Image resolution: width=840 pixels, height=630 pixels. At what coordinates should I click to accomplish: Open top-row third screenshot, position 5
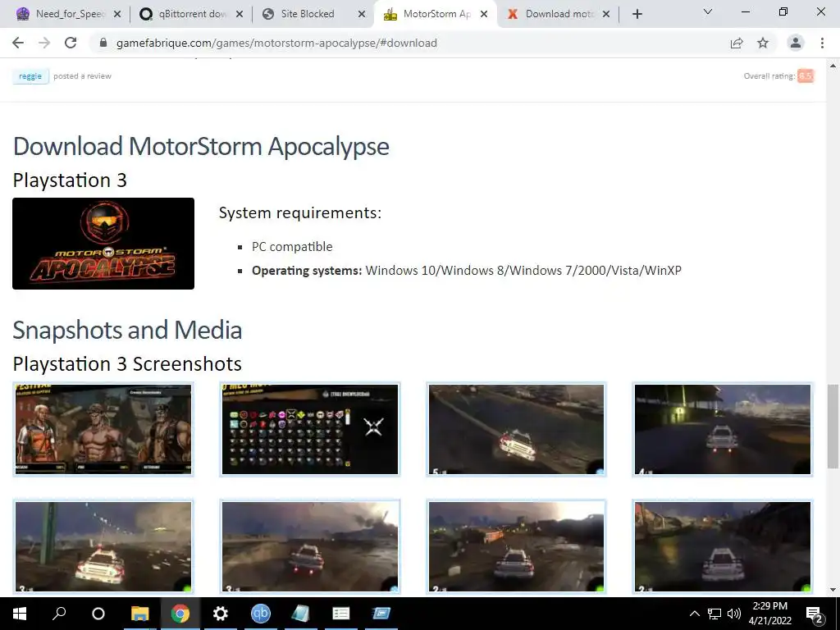(517, 429)
